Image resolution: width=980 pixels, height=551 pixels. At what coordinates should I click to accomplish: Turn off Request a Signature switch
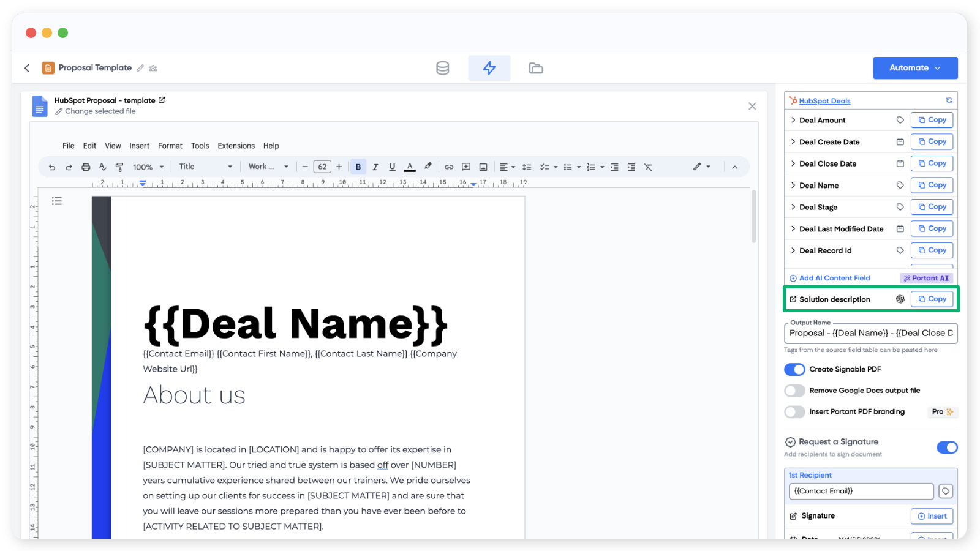point(946,448)
